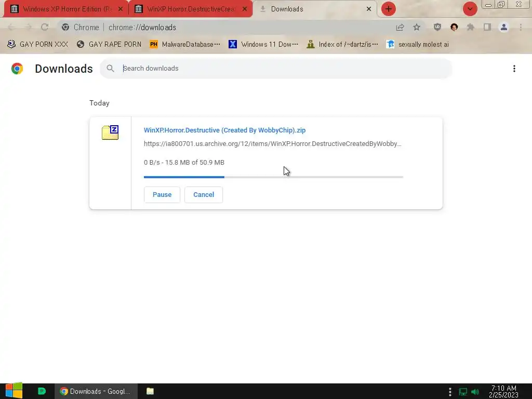Close the Windows XP Horror Edition tab
The height and width of the screenshot is (399, 532).
[x=121, y=9]
